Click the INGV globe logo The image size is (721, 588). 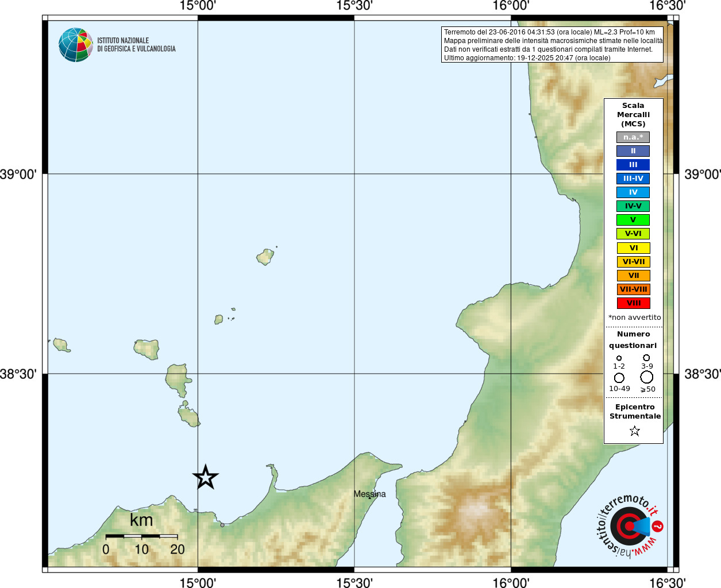(x=75, y=45)
